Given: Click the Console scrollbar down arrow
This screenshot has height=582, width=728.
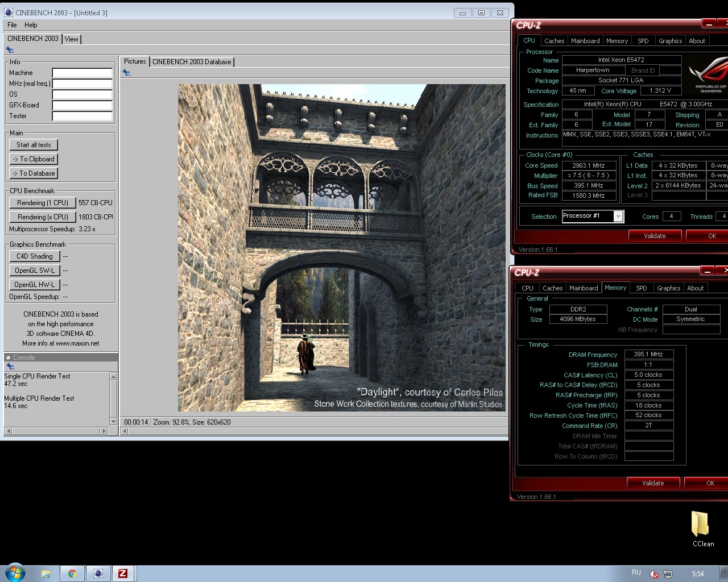Looking at the screenshot, I should (113, 422).
